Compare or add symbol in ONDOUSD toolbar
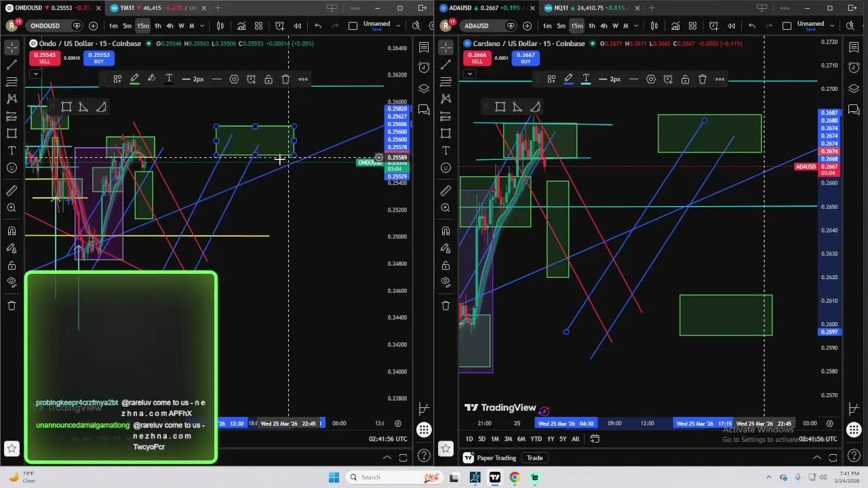Viewport: 868px width, 488px height. click(x=93, y=26)
